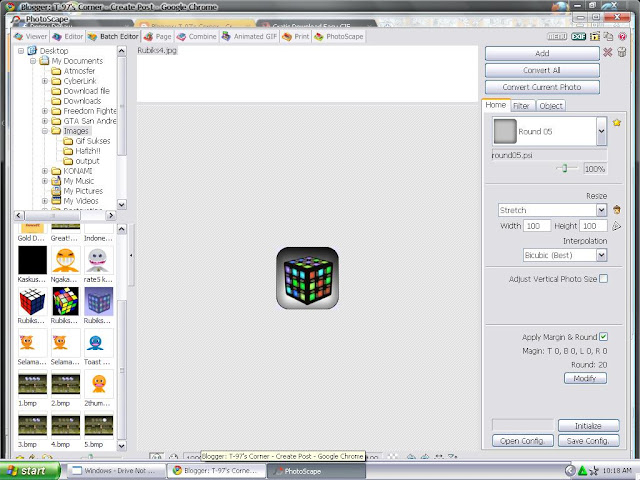Select Rubiks4.jpg in the photo list

coord(157,50)
